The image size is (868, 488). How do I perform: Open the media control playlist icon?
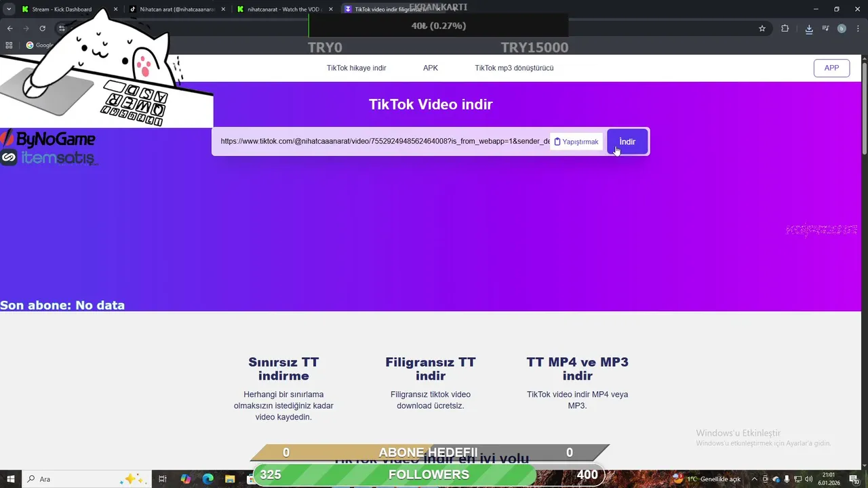coord(825,28)
